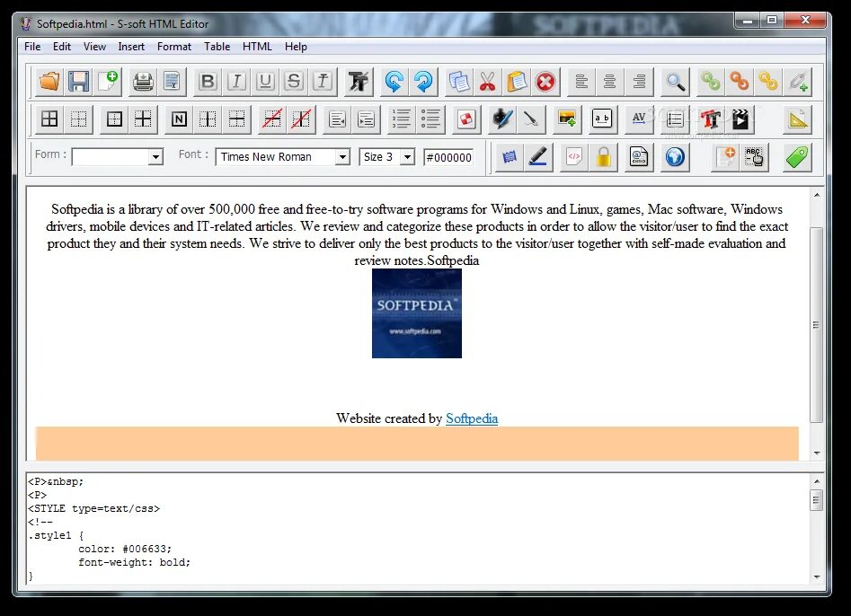Viewport: 851px width, 616px height.
Task: Paste from the clipboard icon
Action: coord(517,82)
